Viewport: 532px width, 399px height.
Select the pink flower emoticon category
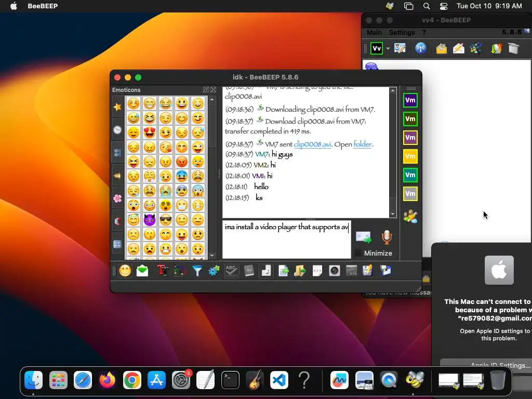coord(118,198)
